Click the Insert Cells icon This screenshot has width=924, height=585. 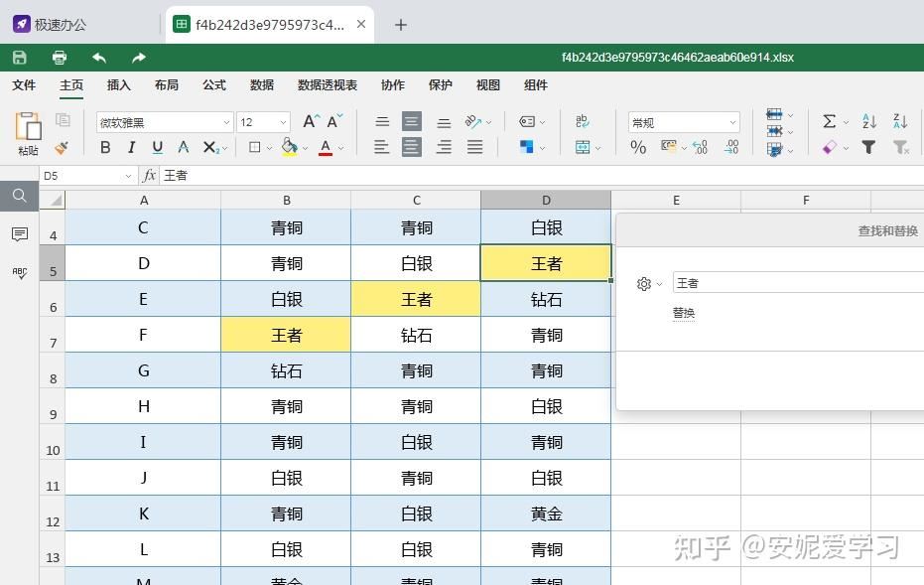click(774, 114)
